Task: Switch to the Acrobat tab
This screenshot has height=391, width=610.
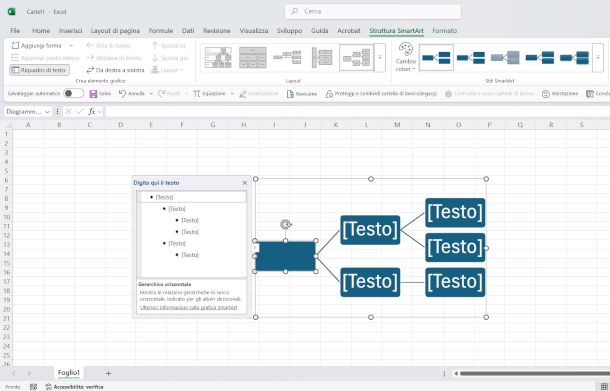Action: coord(349,31)
